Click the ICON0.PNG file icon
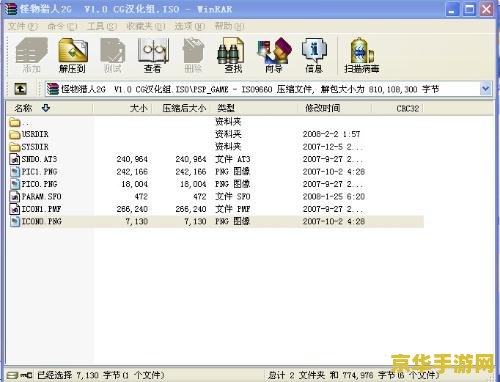 [15, 221]
